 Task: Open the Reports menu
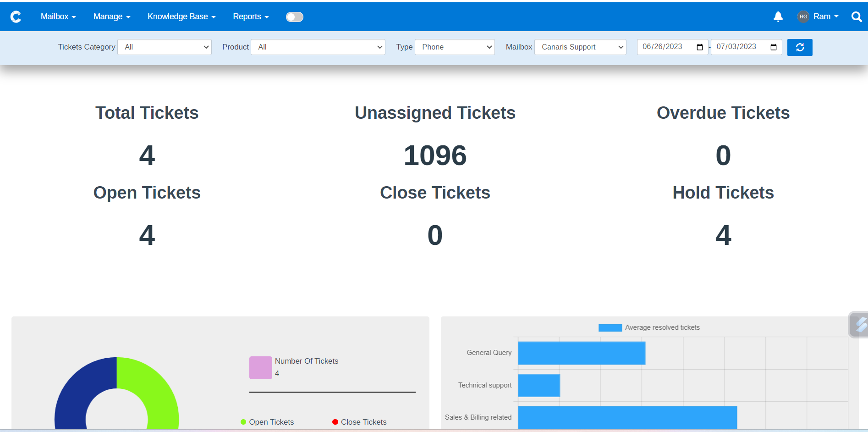[251, 17]
